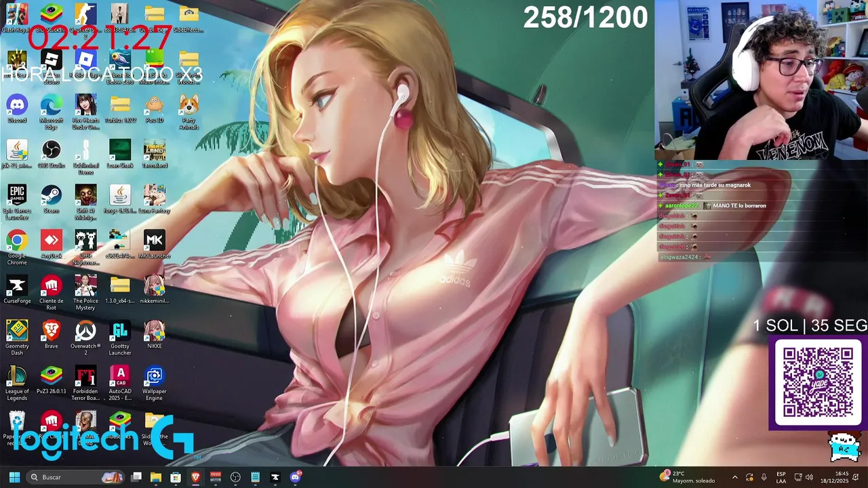Image resolution: width=868 pixels, height=488 pixels.
Task: Launch League of Legends from the desktop
Action: pyautogui.click(x=17, y=383)
